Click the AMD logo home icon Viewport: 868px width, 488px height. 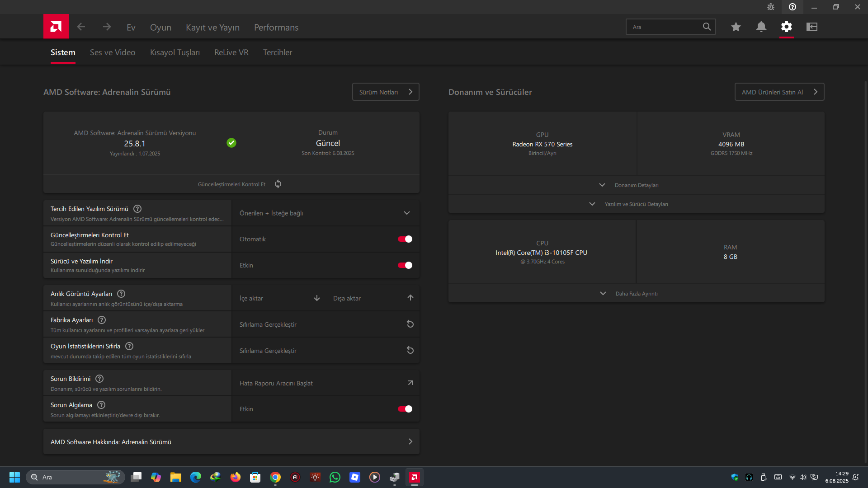tap(56, 27)
